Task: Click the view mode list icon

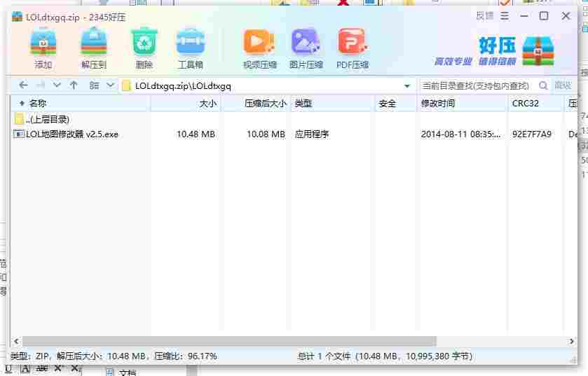Action: [x=94, y=85]
